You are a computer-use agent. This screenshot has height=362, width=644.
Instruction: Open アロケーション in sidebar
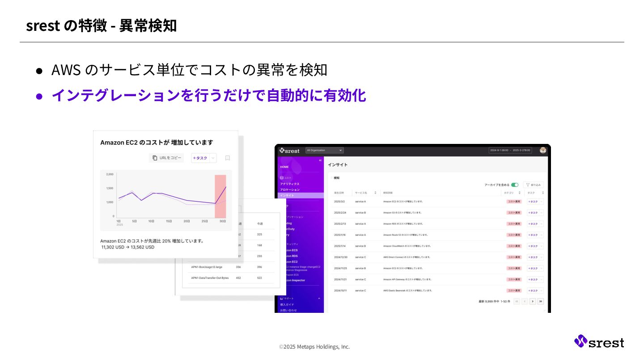(x=290, y=189)
